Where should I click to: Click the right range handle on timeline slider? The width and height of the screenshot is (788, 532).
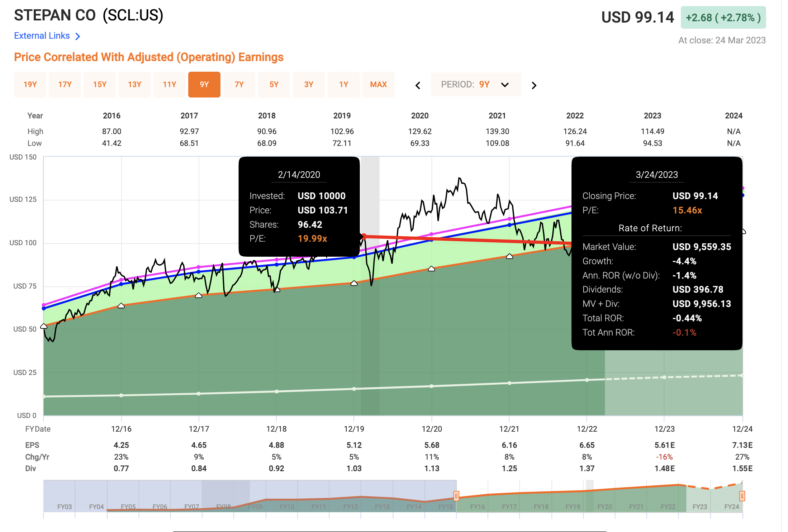pos(742,496)
